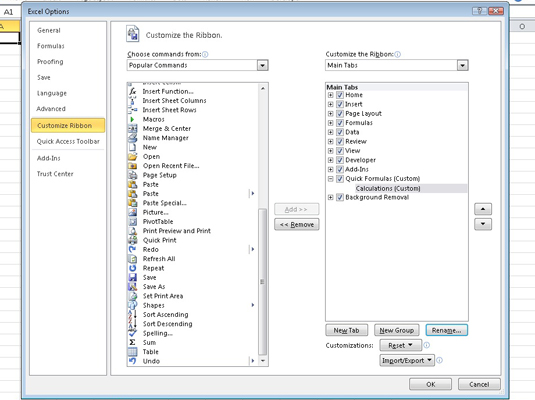The height and width of the screenshot is (400, 535).
Task: Click the green Macros play icon
Action: coord(132,119)
